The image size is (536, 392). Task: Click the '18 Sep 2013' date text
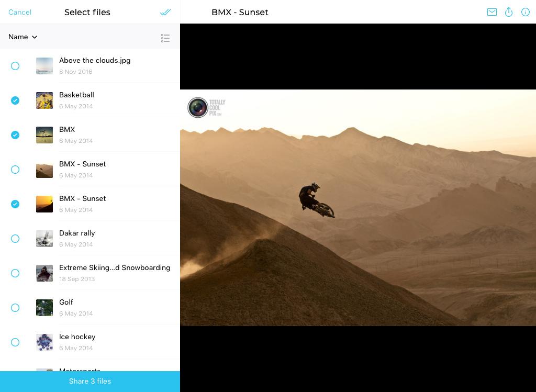pyautogui.click(x=77, y=279)
